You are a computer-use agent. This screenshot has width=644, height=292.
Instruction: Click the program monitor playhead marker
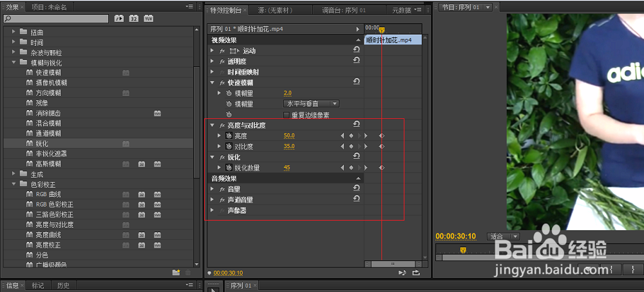tap(463, 250)
